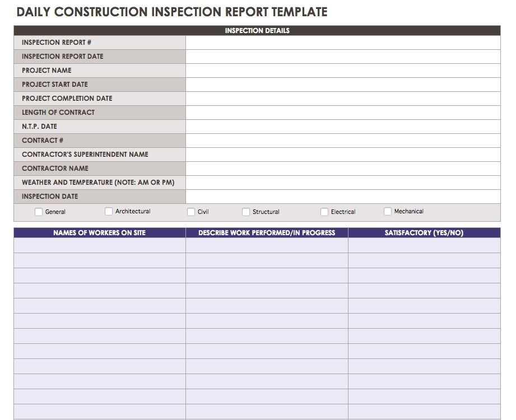
Task: Click the Contractor's Superintendent Name field
Action: [342, 155]
